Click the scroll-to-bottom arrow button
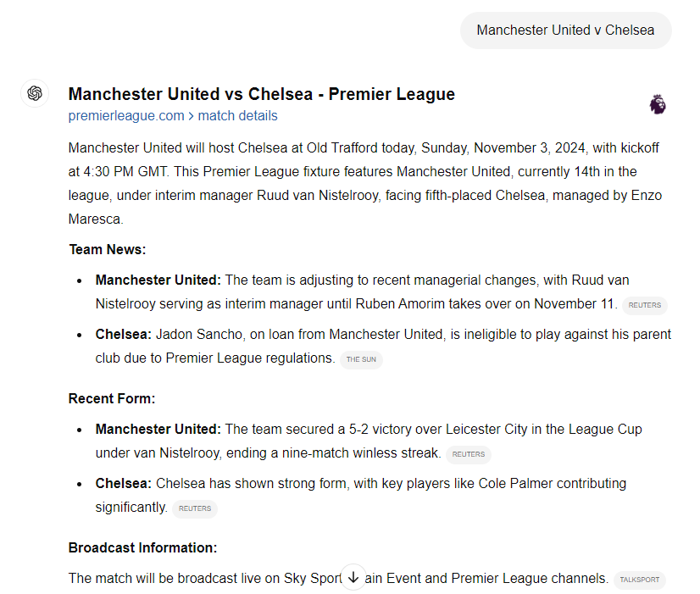 pos(353,577)
